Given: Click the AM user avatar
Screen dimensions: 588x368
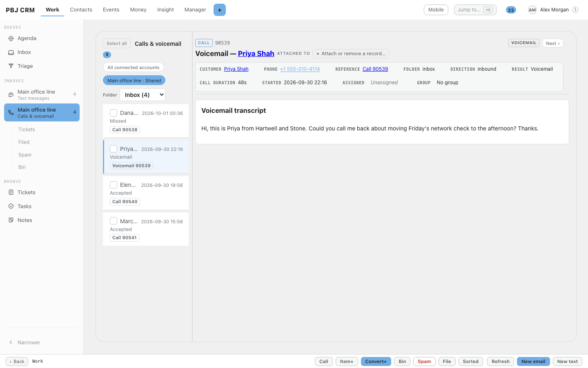Looking at the screenshot, I should (532, 10).
